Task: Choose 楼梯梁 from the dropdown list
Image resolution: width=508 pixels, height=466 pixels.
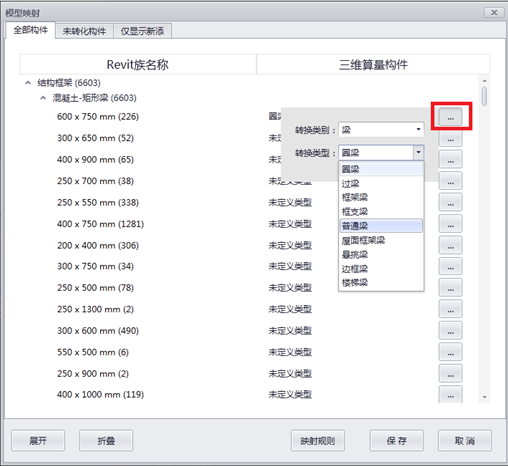Action: click(381, 283)
